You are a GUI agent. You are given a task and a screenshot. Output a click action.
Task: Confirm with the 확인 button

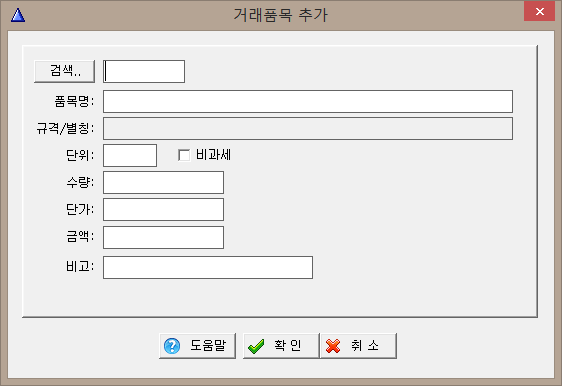[281, 346]
